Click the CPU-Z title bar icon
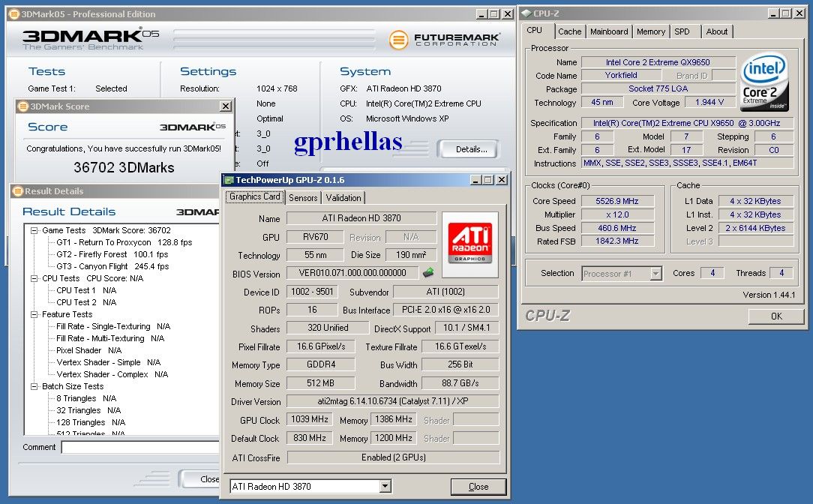Screen dimensions: 813x504 point(526,13)
